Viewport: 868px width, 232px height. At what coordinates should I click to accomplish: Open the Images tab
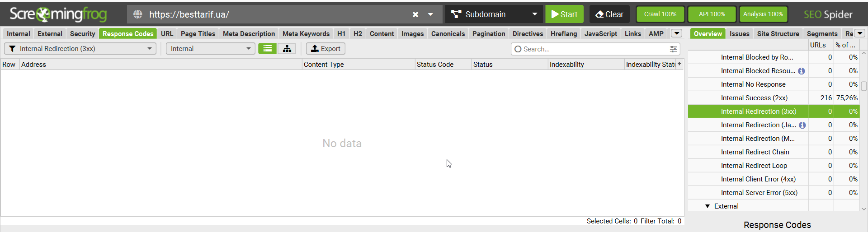[413, 33]
